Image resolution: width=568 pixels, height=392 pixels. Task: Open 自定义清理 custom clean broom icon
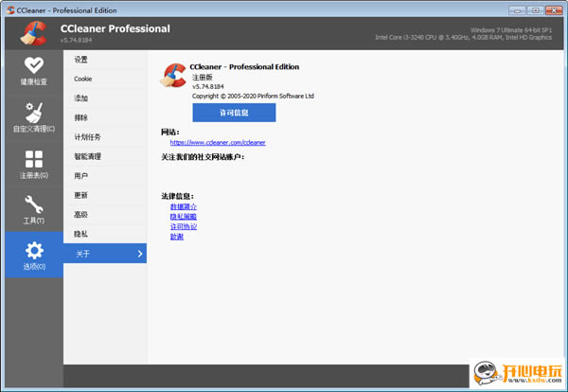[34, 113]
